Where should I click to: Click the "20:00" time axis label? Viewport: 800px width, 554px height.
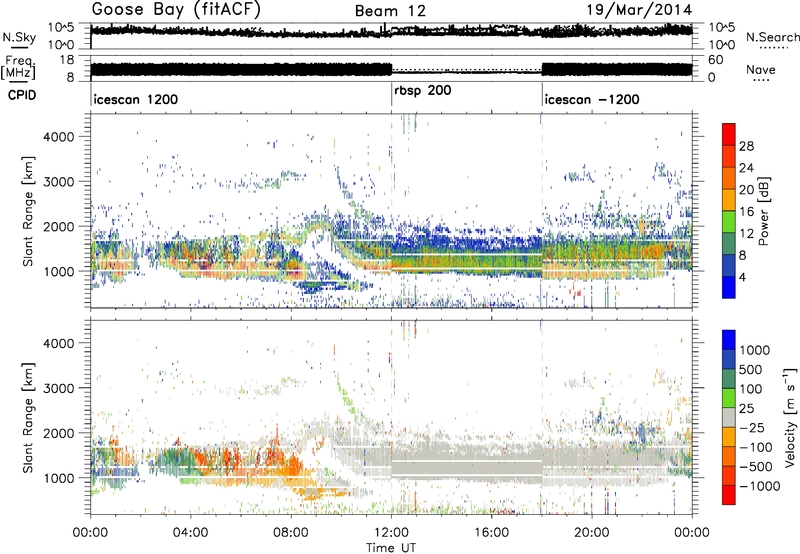point(591,533)
